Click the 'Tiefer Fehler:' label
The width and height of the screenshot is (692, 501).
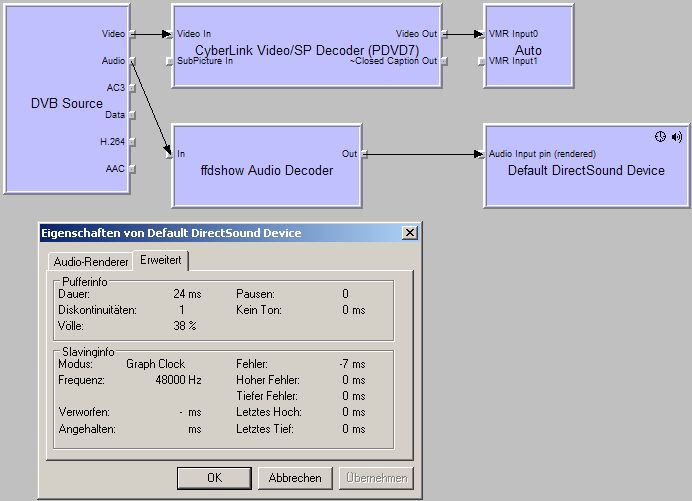(267, 396)
